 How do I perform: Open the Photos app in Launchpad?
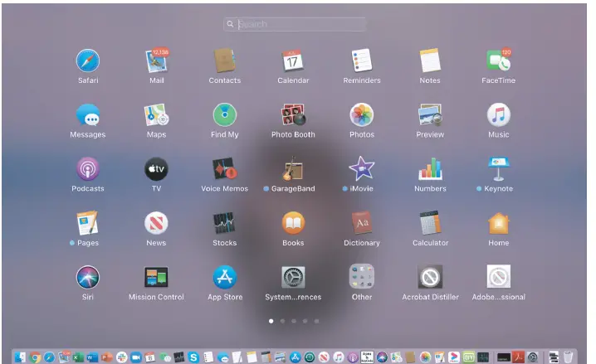click(361, 114)
